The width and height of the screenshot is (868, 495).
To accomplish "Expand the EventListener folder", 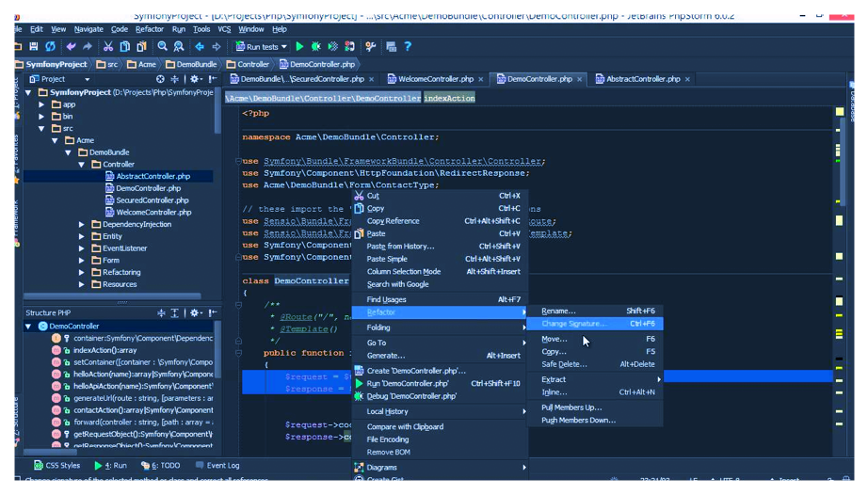I will point(82,248).
